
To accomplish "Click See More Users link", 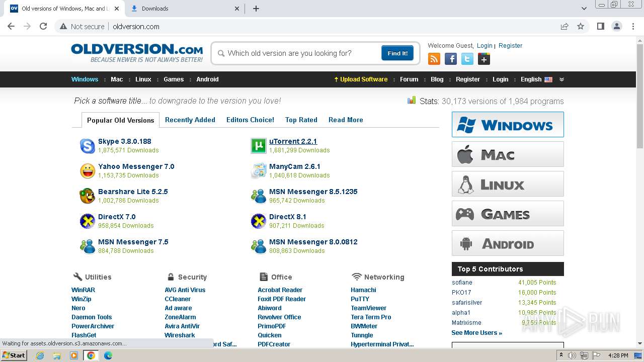I will [476, 333].
